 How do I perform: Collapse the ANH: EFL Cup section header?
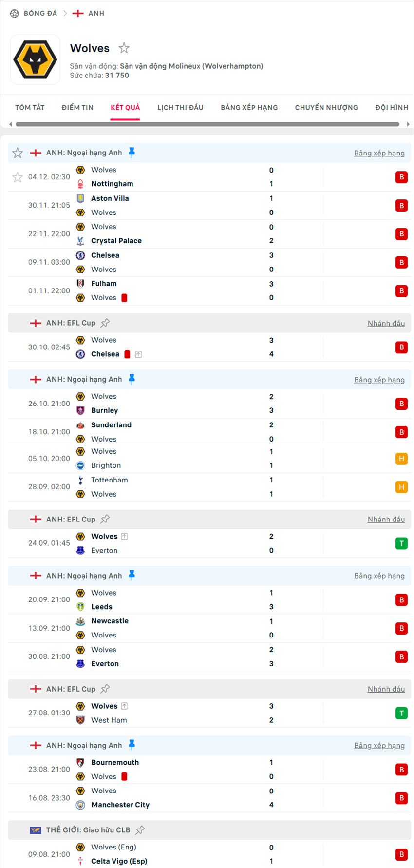pos(71,323)
